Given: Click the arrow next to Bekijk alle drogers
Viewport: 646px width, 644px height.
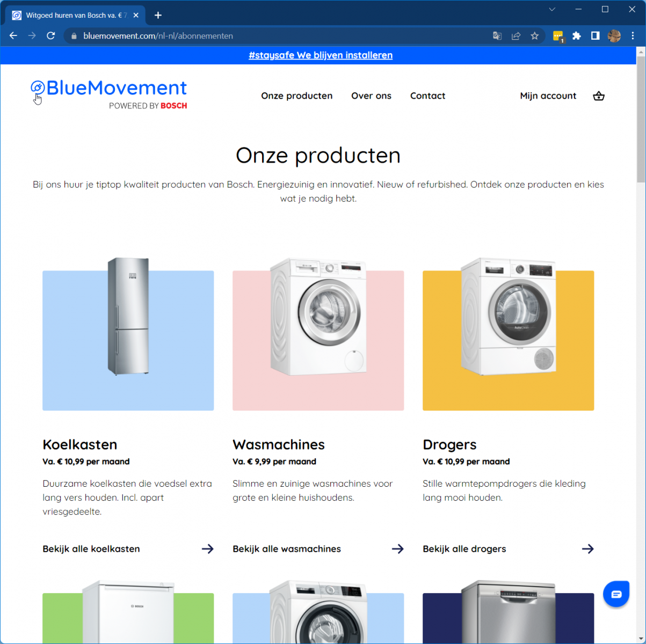Looking at the screenshot, I should point(588,548).
